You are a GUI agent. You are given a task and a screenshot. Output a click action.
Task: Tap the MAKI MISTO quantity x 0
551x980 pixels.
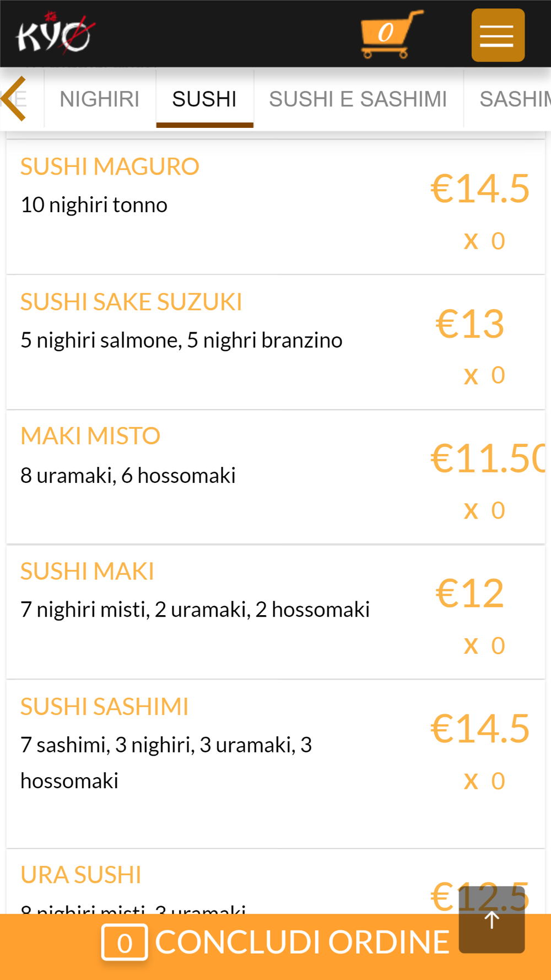coord(484,510)
